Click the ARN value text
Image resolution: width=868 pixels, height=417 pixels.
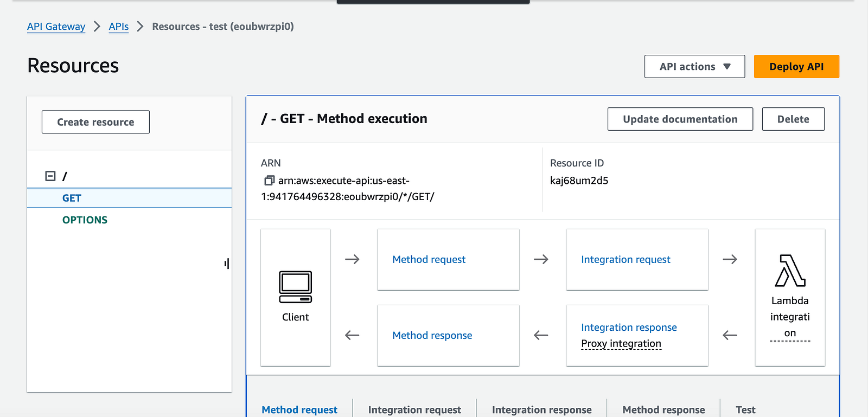coord(348,188)
